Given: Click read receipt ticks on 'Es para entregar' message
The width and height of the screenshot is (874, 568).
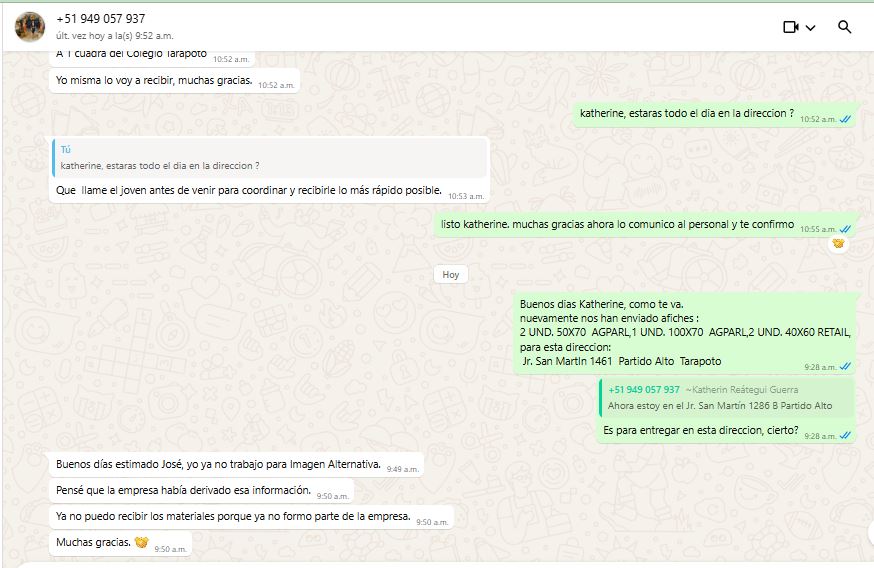Looking at the screenshot, I should click(x=846, y=436).
